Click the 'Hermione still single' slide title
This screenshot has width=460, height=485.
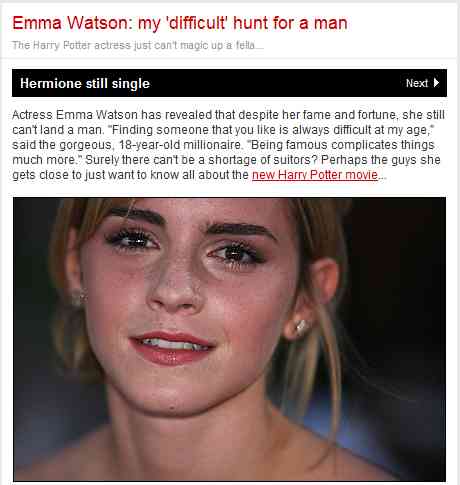coord(85,83)
